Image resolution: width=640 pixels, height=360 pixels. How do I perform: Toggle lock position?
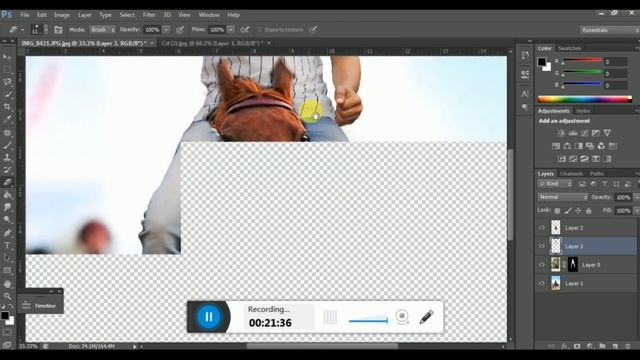tap(578, 211)
